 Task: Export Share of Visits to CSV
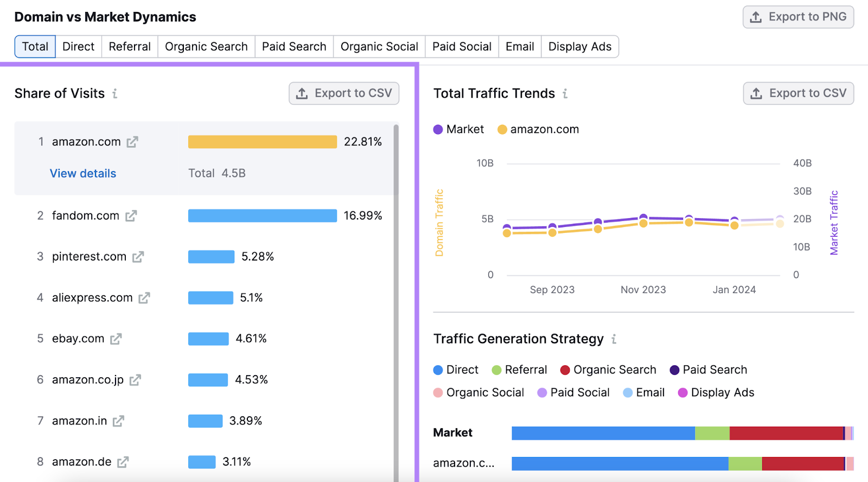coord(344,93)
